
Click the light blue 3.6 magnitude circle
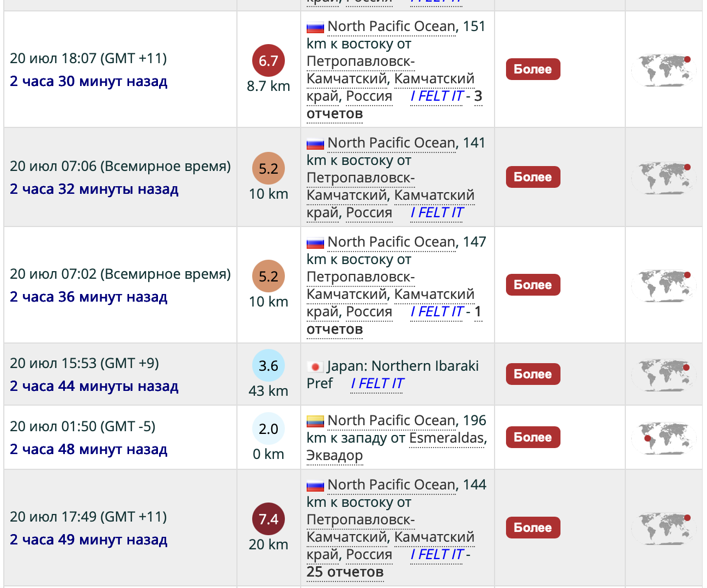click(x=268, y=365)
